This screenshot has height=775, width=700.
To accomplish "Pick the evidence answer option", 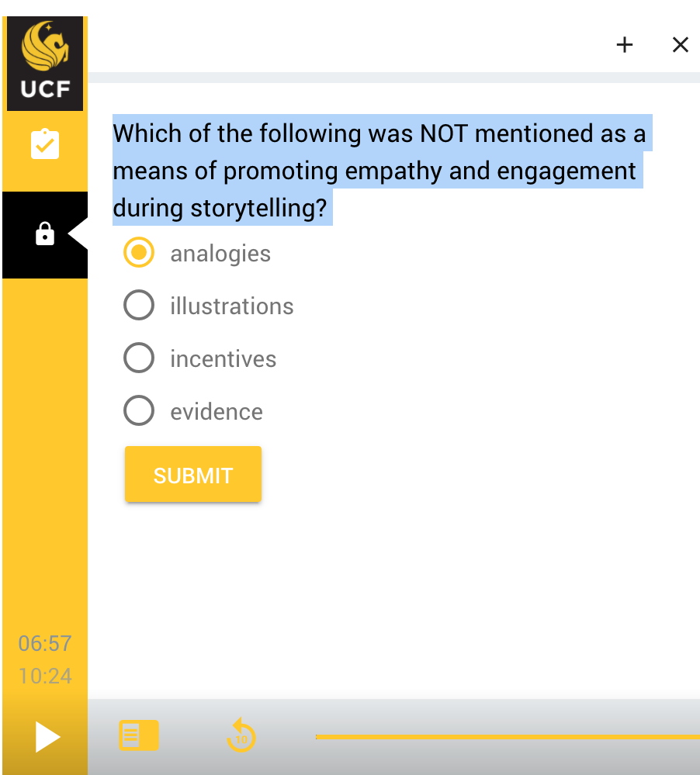I will pos(138,410).
